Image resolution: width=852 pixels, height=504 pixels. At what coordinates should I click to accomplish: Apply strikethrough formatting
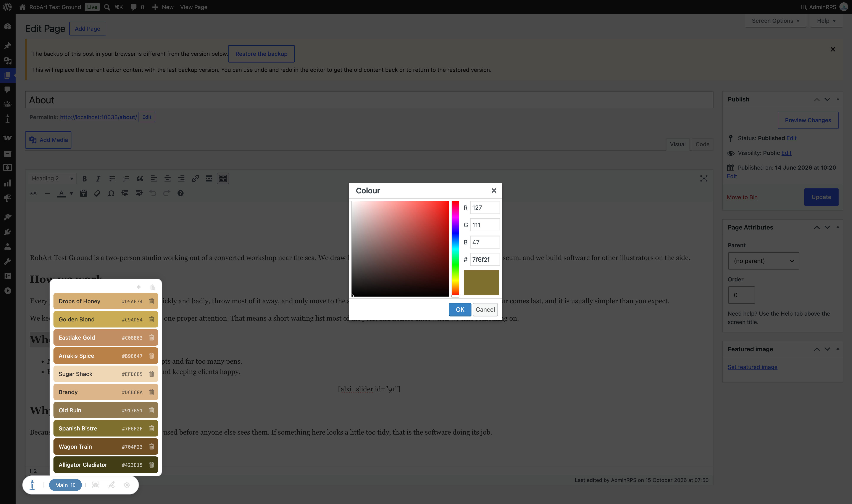(x=34, y=193)
